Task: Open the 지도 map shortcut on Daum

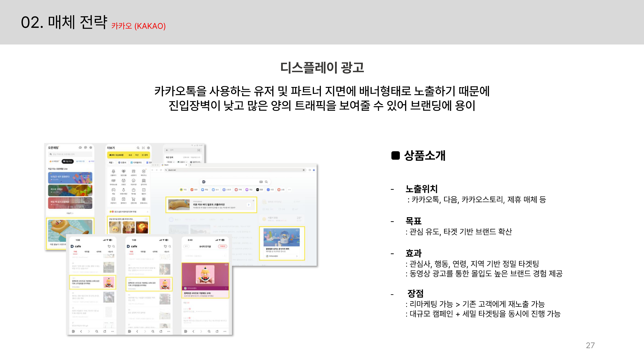Action: point(183,190)
